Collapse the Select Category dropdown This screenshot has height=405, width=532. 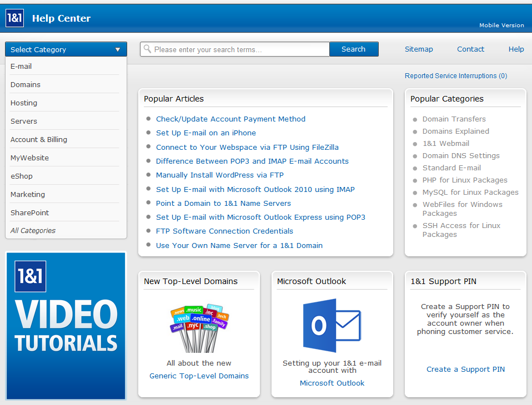click(66, 49)
